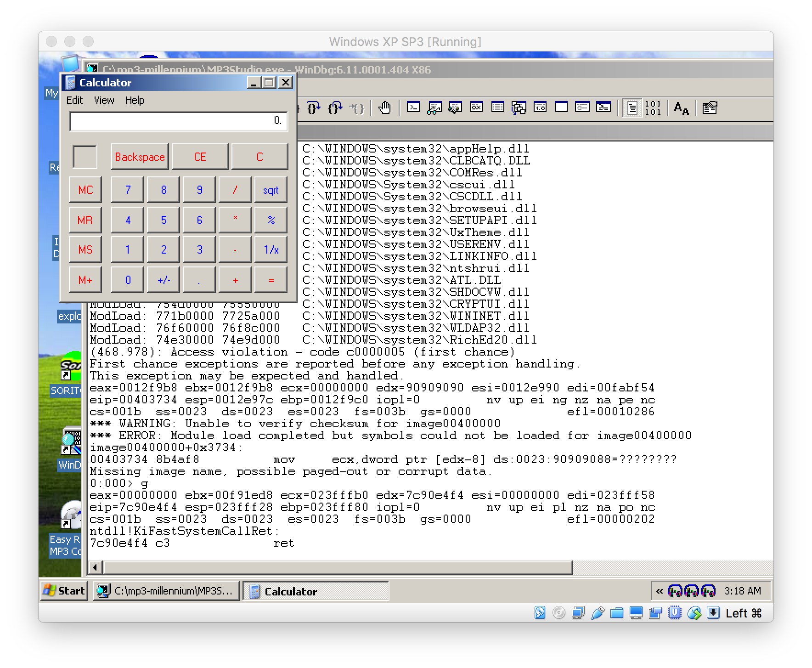
Task: Insert a breakpoint with the hand icon
Action: [x=384, y=108]
